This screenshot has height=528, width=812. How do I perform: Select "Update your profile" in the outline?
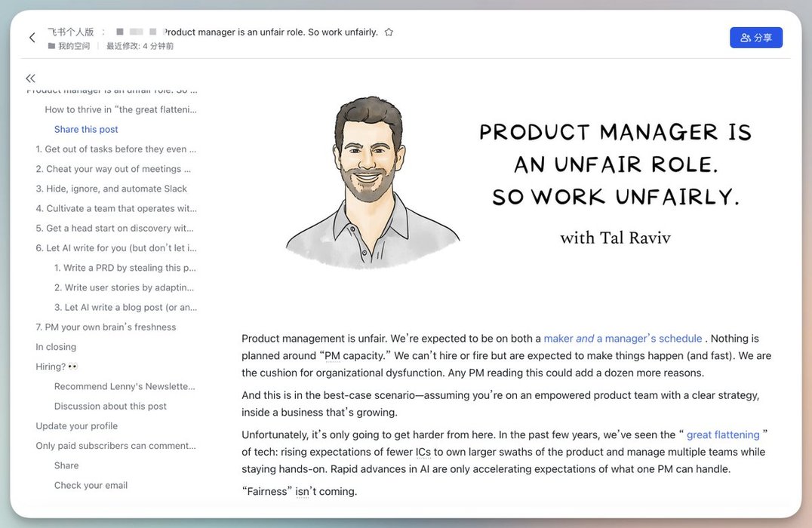click(x=76, y=426)
